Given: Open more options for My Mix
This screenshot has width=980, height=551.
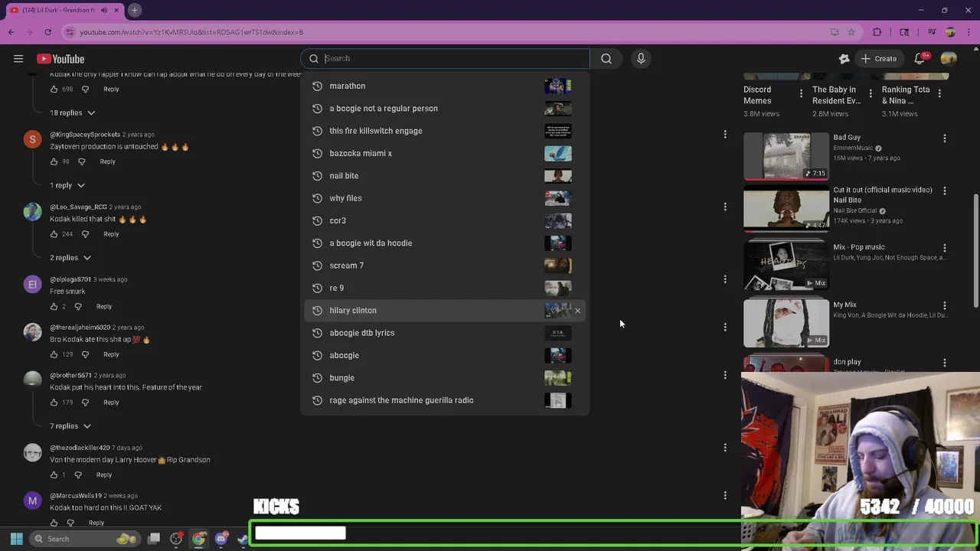Looking at the screenshot, I should coord(944,306).
